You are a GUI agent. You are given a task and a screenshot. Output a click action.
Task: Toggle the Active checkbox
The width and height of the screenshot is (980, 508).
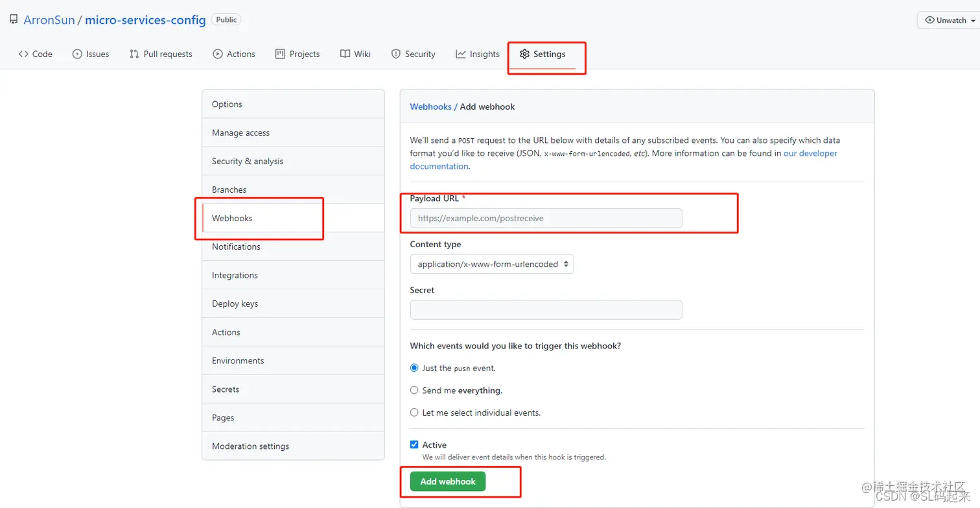[x=414, y=444]
